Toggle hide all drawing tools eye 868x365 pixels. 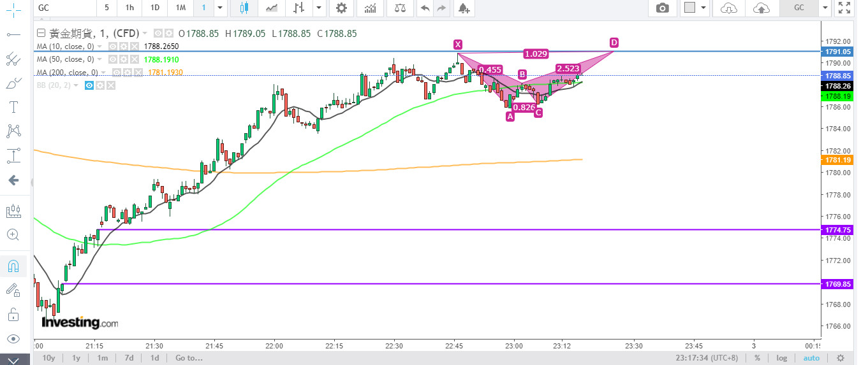click(13, 338)
